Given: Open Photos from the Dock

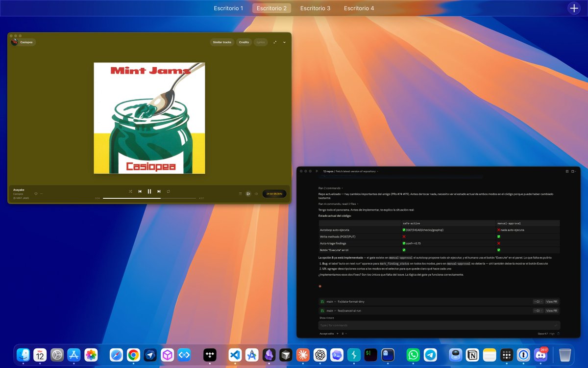Looking at the screenshot, I should pos(91,355).
